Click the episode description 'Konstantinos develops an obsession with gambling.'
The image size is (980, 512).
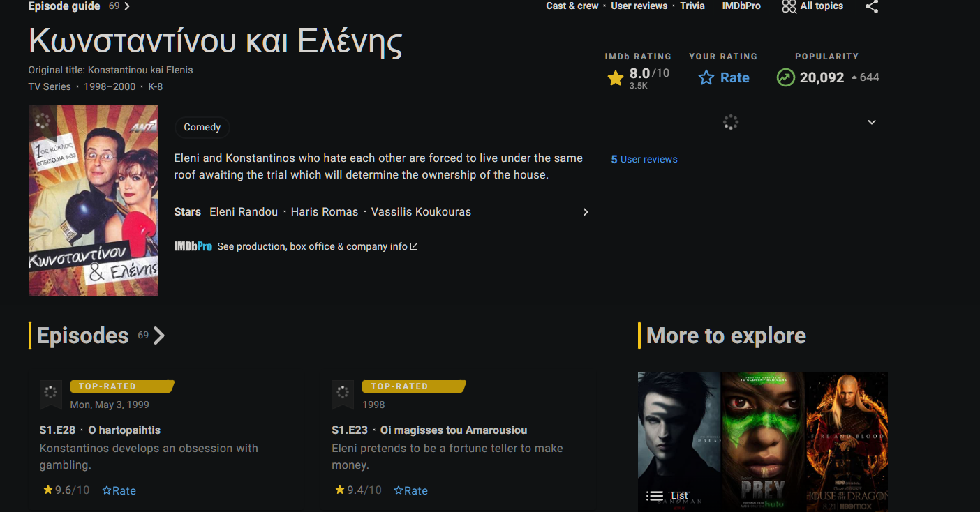pos(149,457)
